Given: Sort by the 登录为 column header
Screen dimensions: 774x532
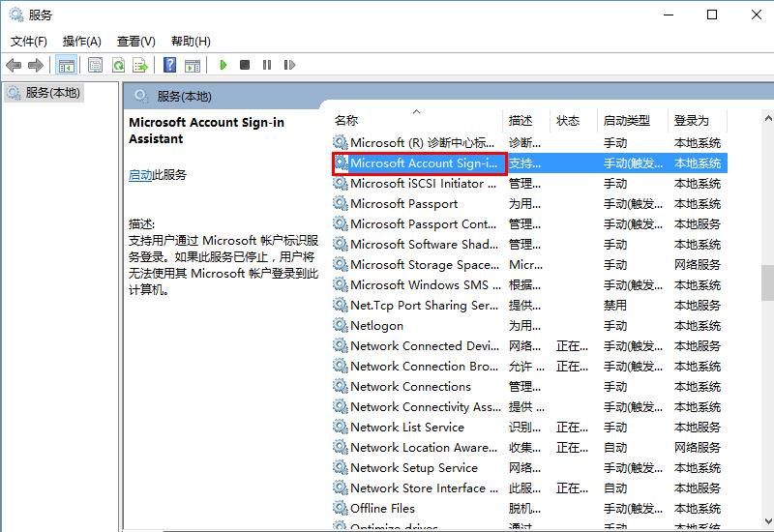Looking at the screenshot, I should pyautogui.click(x=698, y=120).
